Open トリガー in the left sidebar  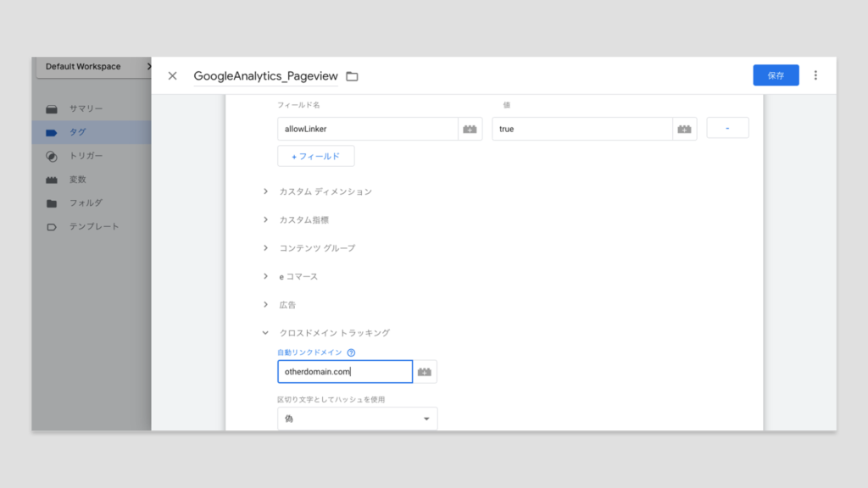[x=86, y=156]
